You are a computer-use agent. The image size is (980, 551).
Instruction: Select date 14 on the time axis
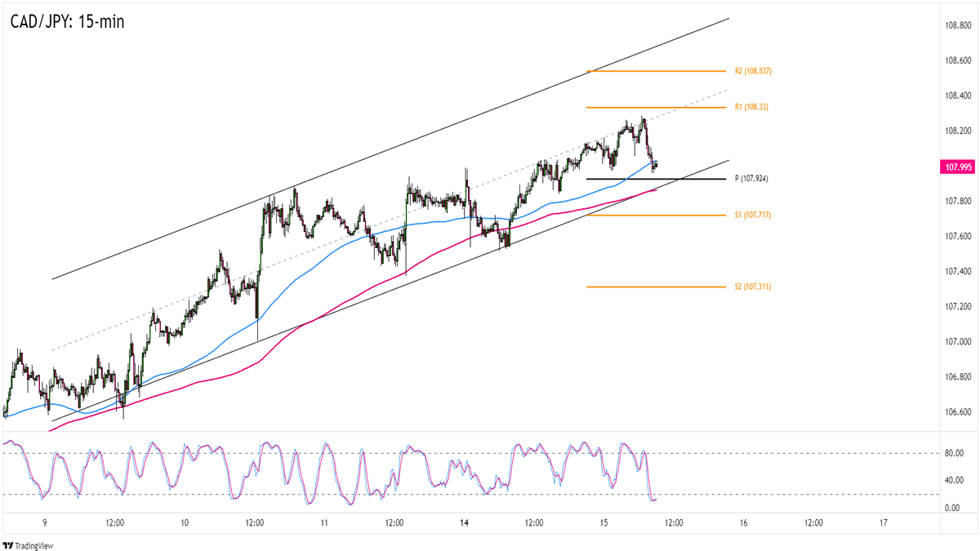click(x=465, y=523)
